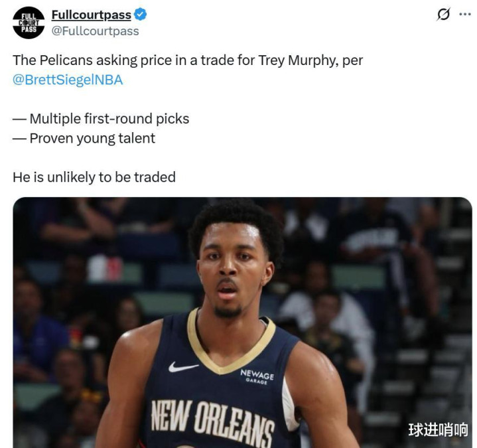477x448 pixels.
Task: Select the 'Proven young talent' line
Action: click(x=84, y=139)
